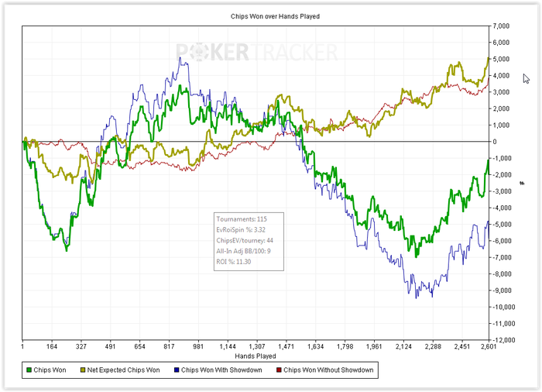Click the -9,000 y-axis label
The image size is (542, 392).
(x=500, y=291)
